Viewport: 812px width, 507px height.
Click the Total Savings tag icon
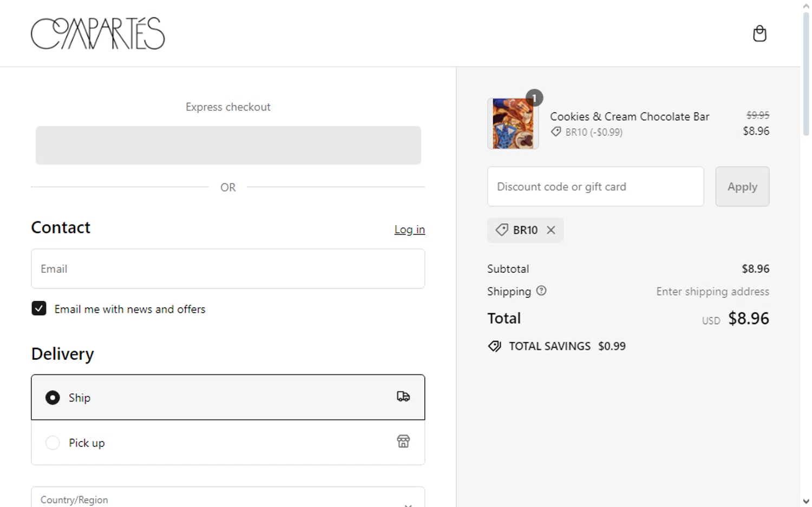495,346
